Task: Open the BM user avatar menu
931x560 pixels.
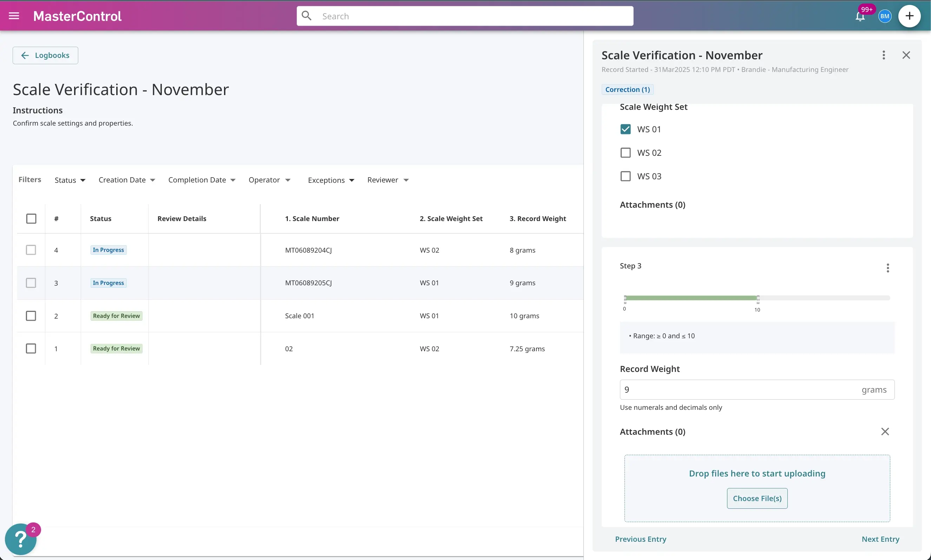Action: (885, 16)
